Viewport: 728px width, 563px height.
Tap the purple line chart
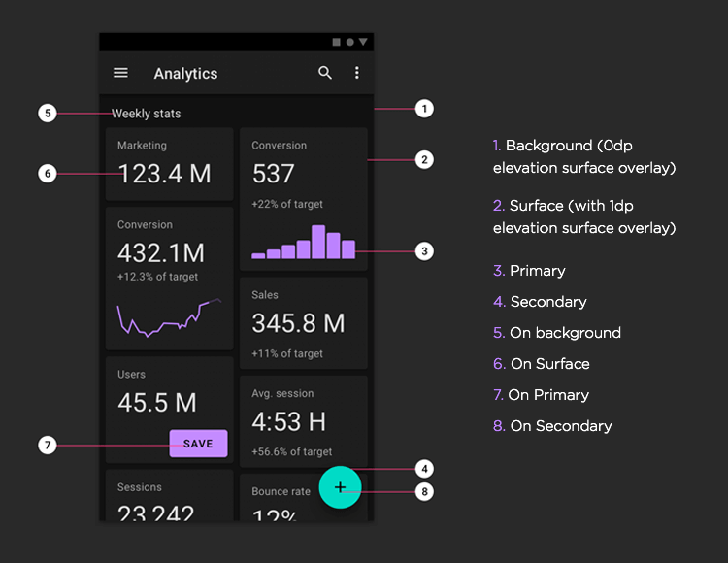click(169, 317)
